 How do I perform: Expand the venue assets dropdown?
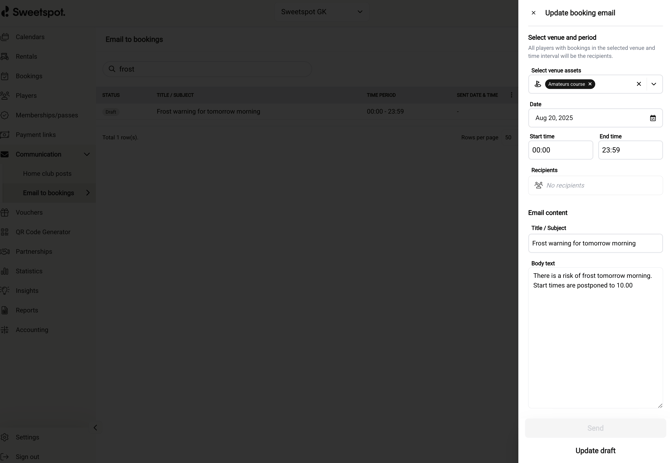coord(654,84)
